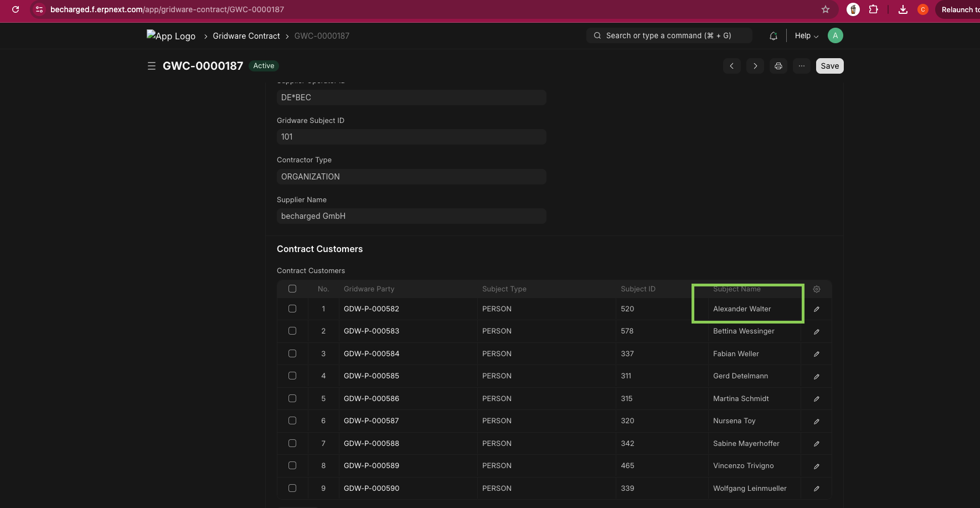
Task: Open the notifications bell
Action: pyautogui.click(x=773, y=36)
